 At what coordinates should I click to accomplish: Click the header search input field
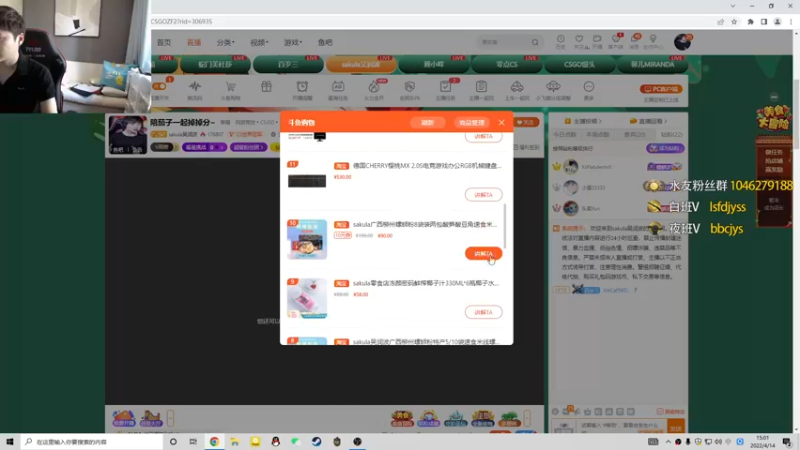[504, 42]
